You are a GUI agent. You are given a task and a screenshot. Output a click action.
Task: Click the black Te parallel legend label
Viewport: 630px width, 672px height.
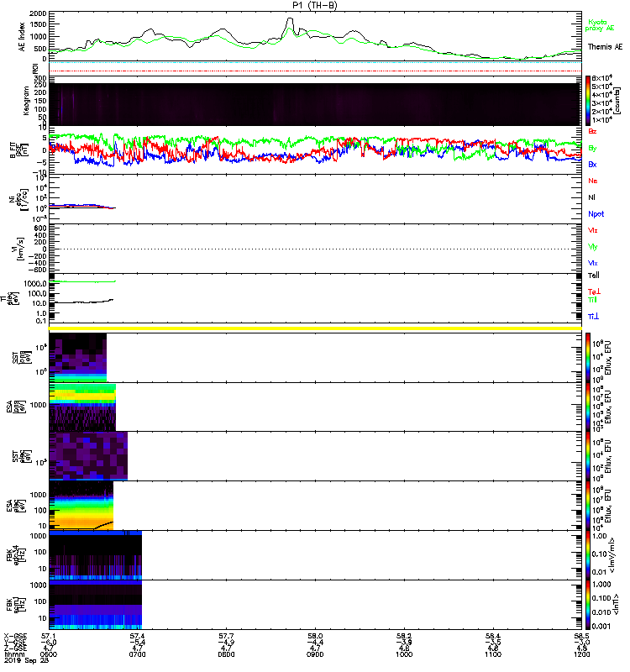click(x=594, y=276)
